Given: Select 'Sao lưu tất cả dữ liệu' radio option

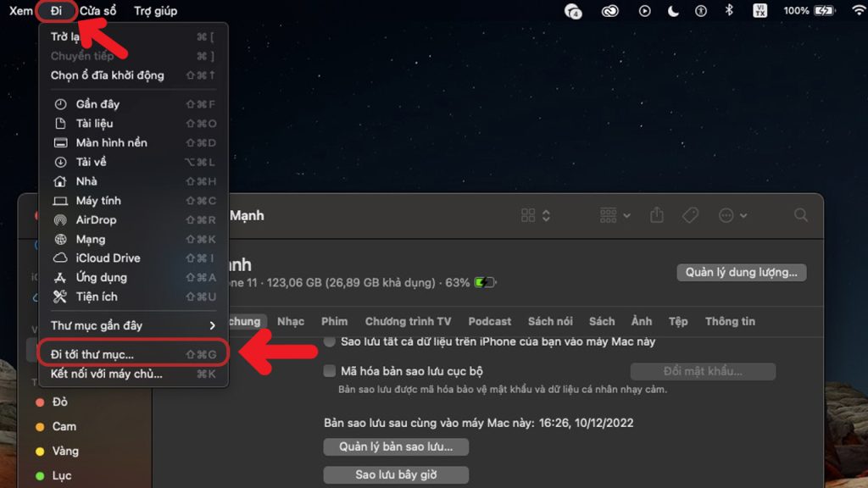Looking at the screenshot, I should [330, 341].
